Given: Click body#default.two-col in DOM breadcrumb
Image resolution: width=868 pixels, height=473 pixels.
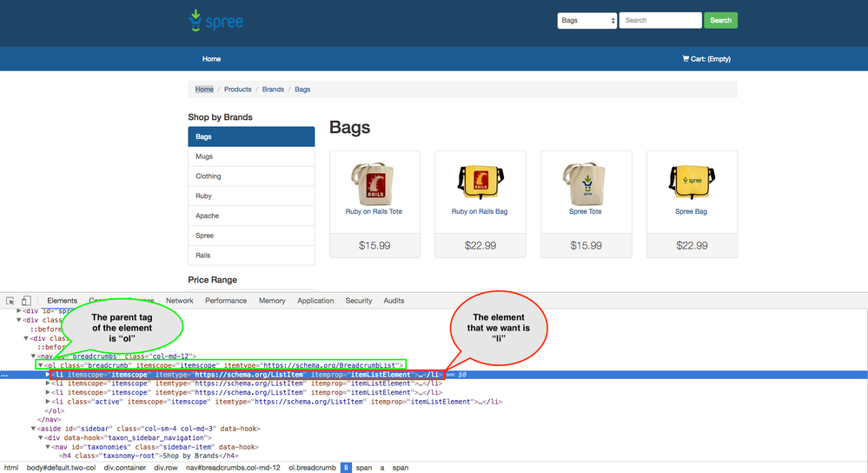Looking at the screenshot, I should pyautogui.click(x=61, y=468).
